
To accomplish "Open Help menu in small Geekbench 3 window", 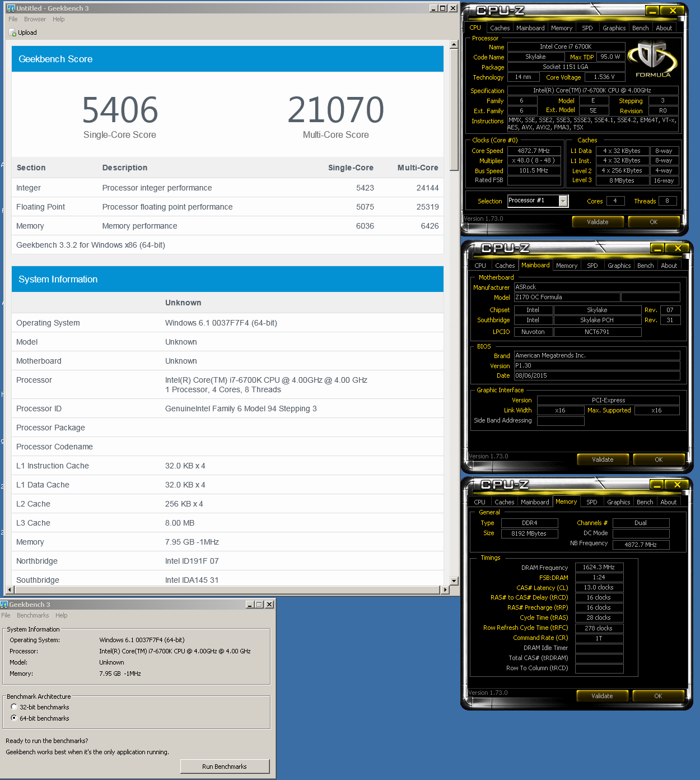I will pos(62,615).
